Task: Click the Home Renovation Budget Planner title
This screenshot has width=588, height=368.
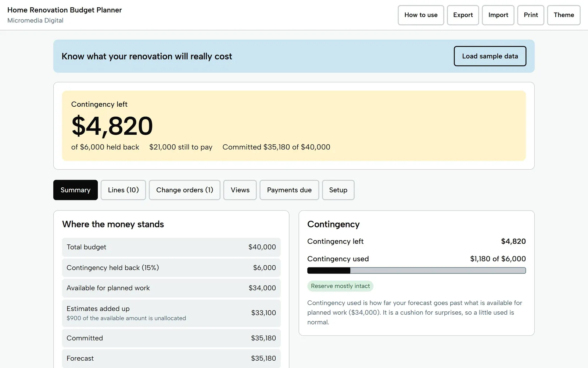Action: (x=65, y=10)
